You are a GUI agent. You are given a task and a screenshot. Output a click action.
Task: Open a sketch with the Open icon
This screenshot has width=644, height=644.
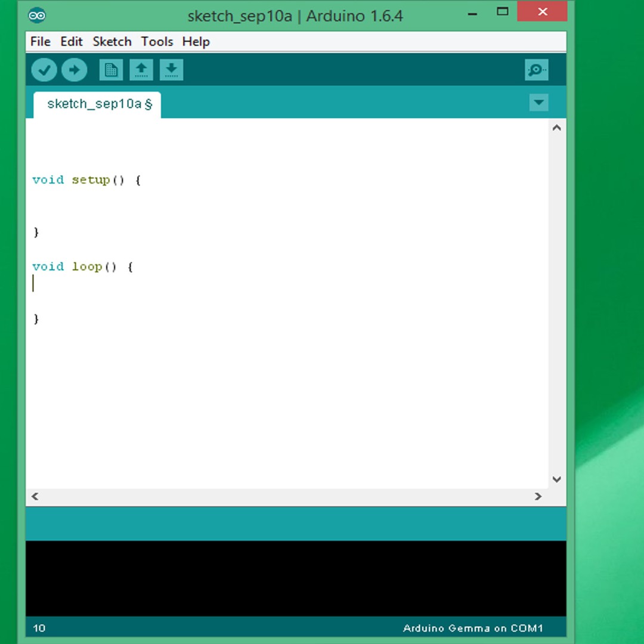coord(141,70)
